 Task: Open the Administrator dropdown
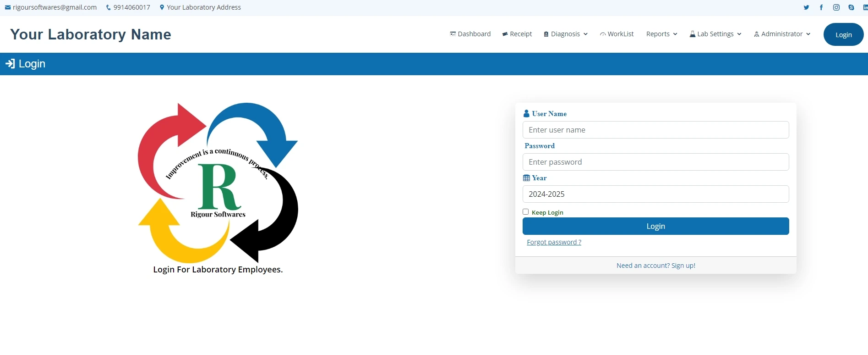coord(782,34)
